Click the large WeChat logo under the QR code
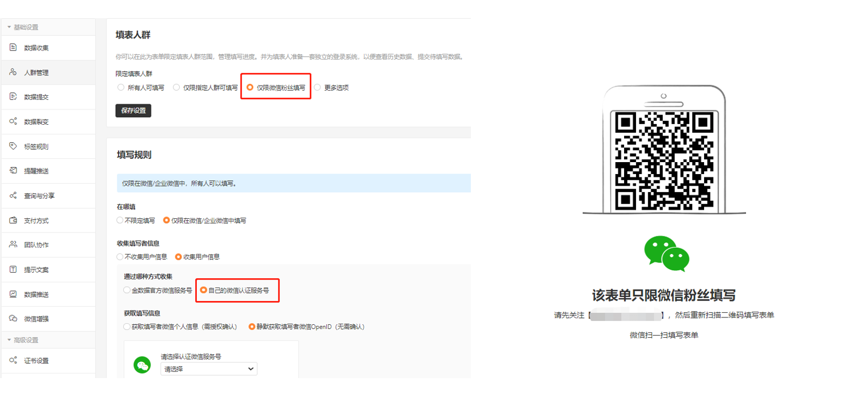The height and width of the screenshot is (403, 868). pos(667,253)
